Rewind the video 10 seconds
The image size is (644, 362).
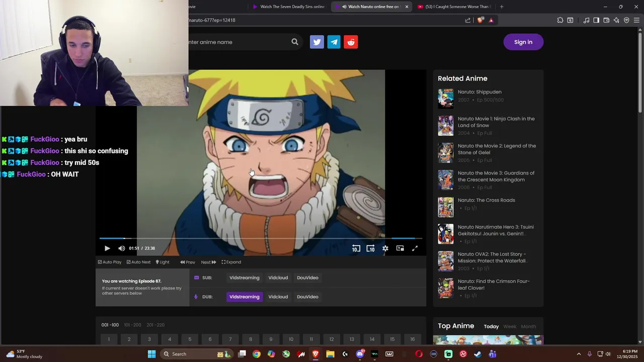(356, 248)
